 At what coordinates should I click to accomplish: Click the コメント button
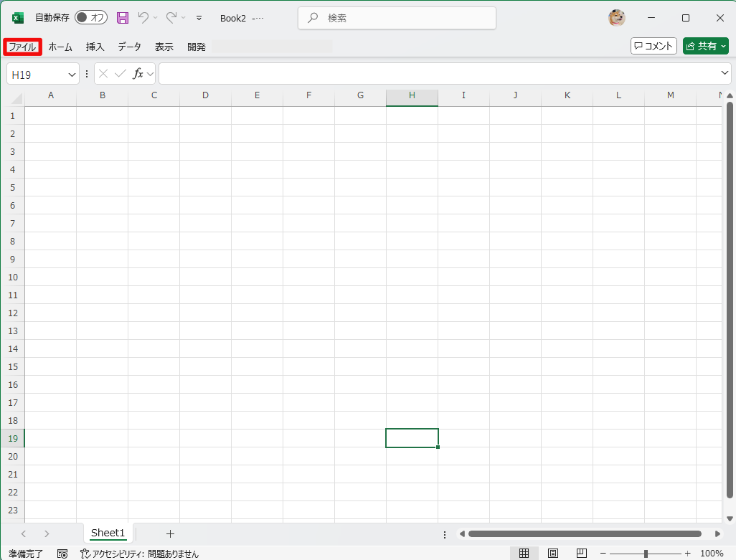(x=654, y=46)
